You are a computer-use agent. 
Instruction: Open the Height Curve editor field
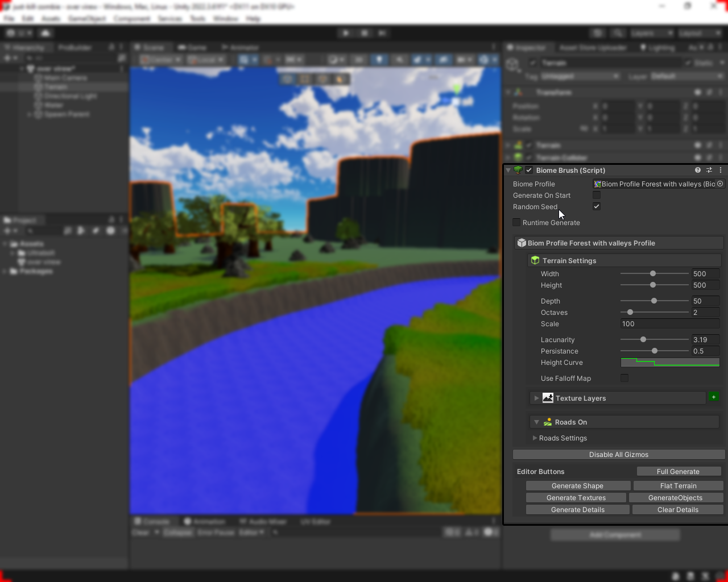click(x=670, y=362)
